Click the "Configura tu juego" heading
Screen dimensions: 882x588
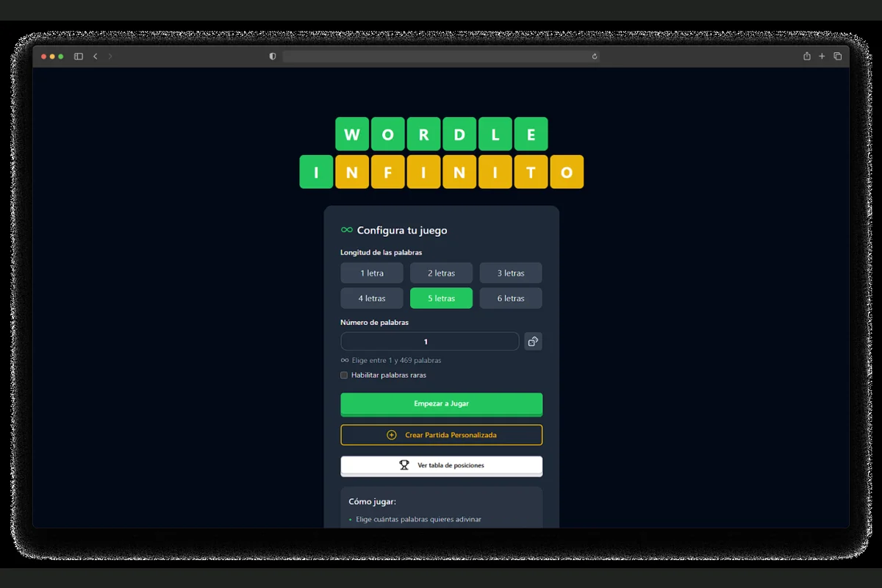(402, 230)
